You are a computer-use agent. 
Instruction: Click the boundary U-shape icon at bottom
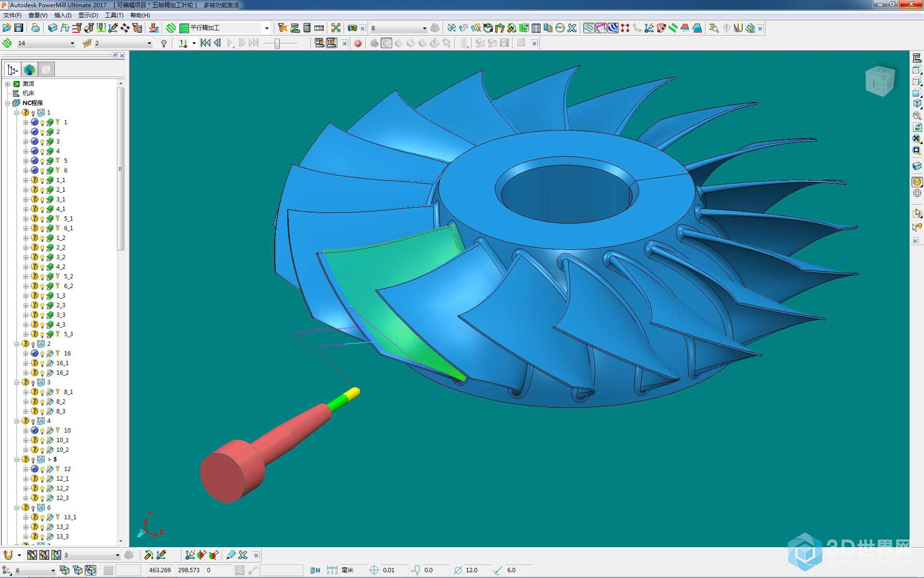click(8, 555)
